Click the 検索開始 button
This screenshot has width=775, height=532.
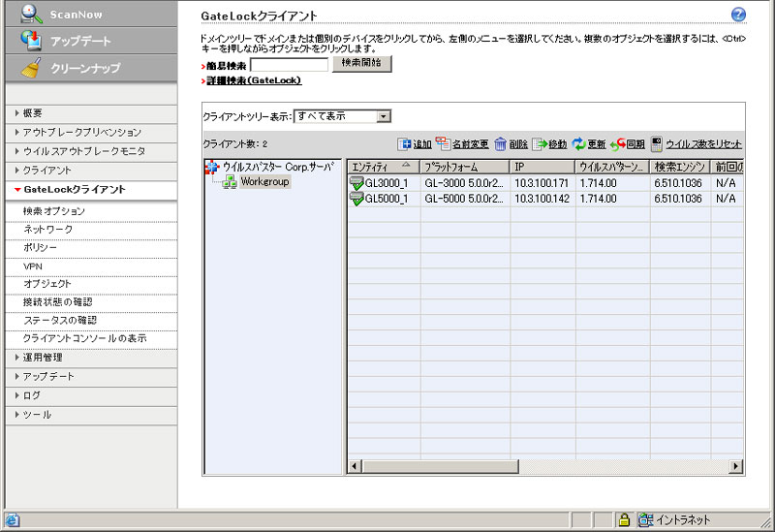[x=361, y=63]
